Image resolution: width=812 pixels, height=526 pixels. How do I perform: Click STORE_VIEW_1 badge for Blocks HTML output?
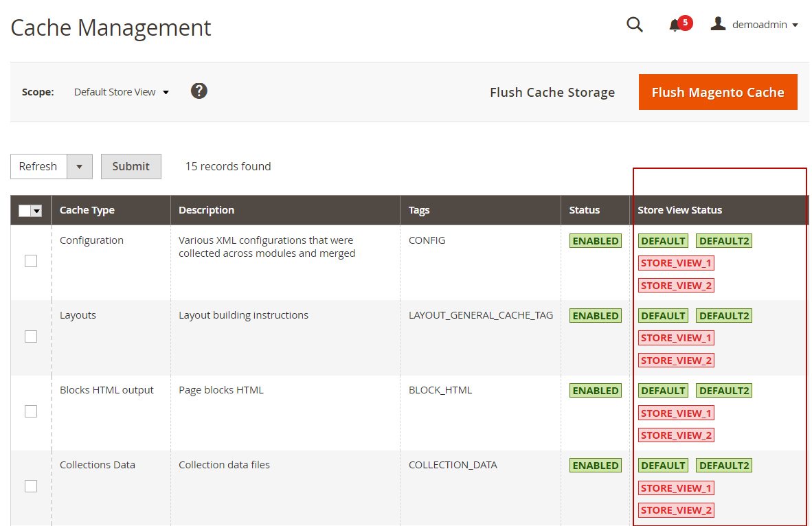point(676,413)
